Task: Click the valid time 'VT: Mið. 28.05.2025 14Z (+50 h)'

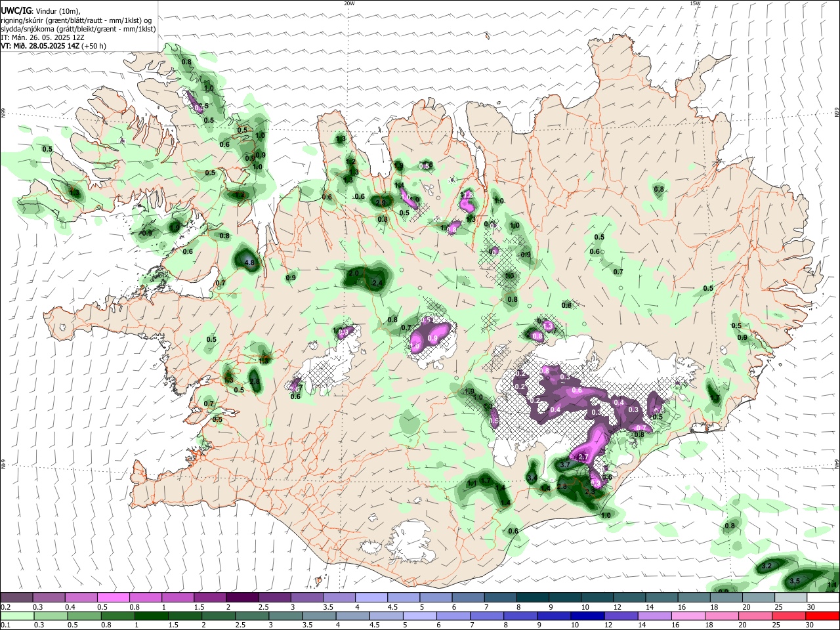Action: pyautogui.click(x=54, y=46)
